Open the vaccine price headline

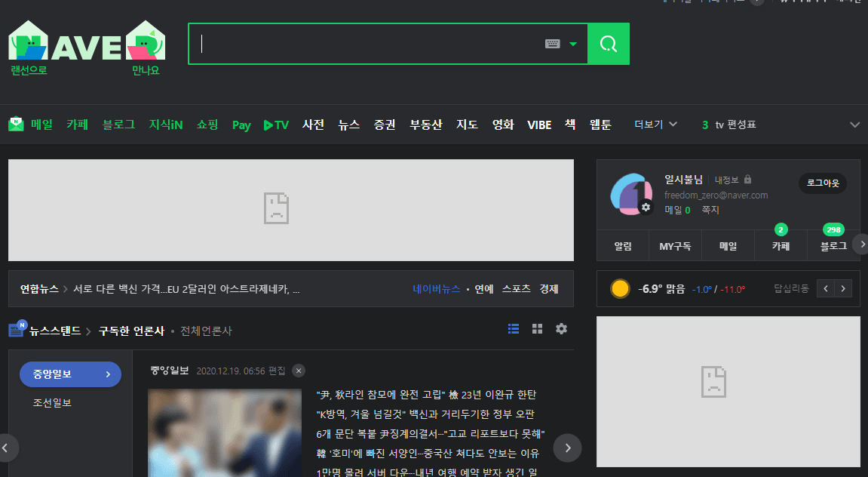coord(186,289)
